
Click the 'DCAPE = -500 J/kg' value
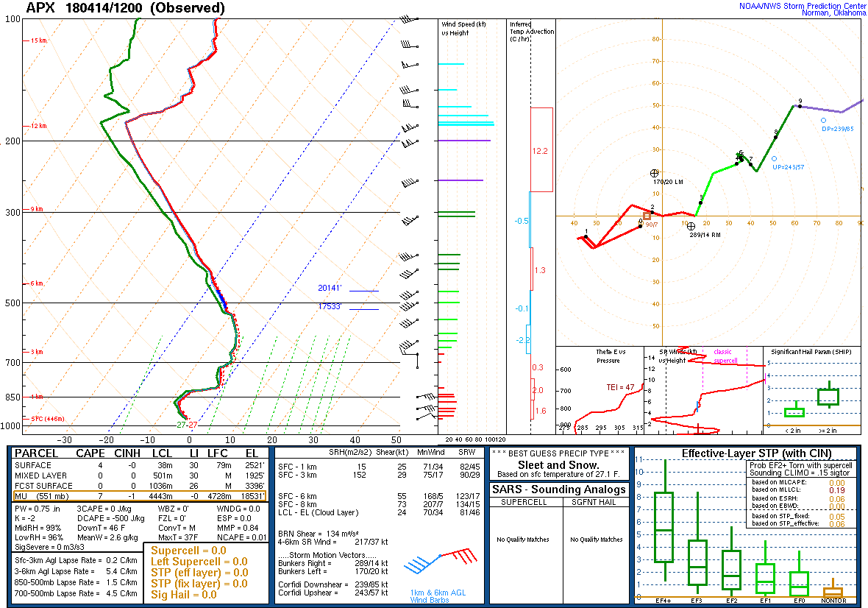(x=111, y=518)
